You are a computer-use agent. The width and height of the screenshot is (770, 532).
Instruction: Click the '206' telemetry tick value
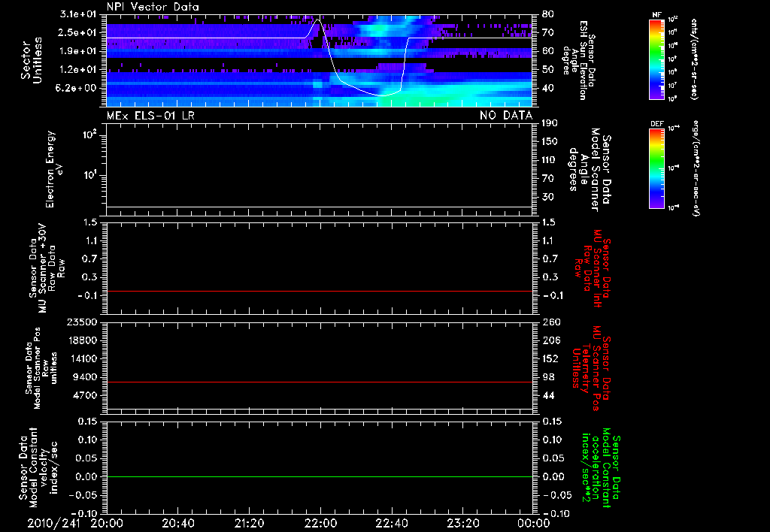[x=550, y=340]
